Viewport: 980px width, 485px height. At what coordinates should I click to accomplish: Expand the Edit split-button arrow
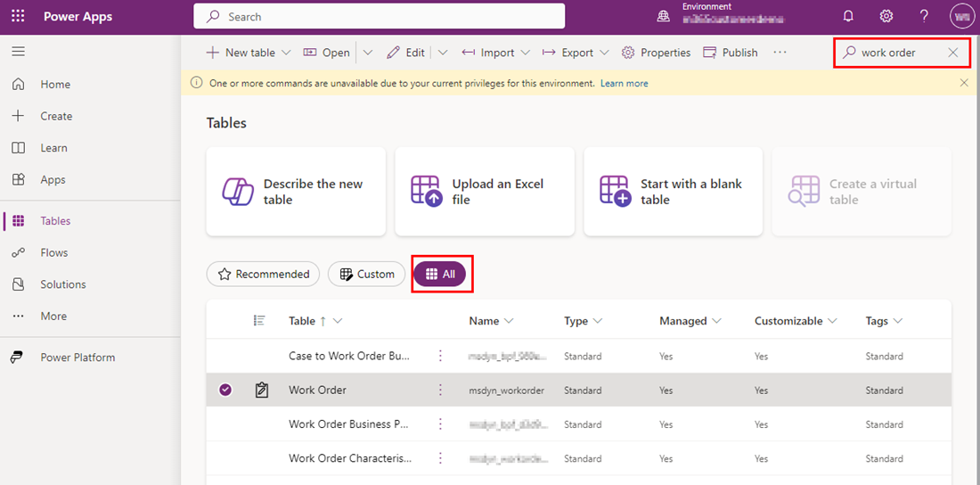[x=443, y=53]
